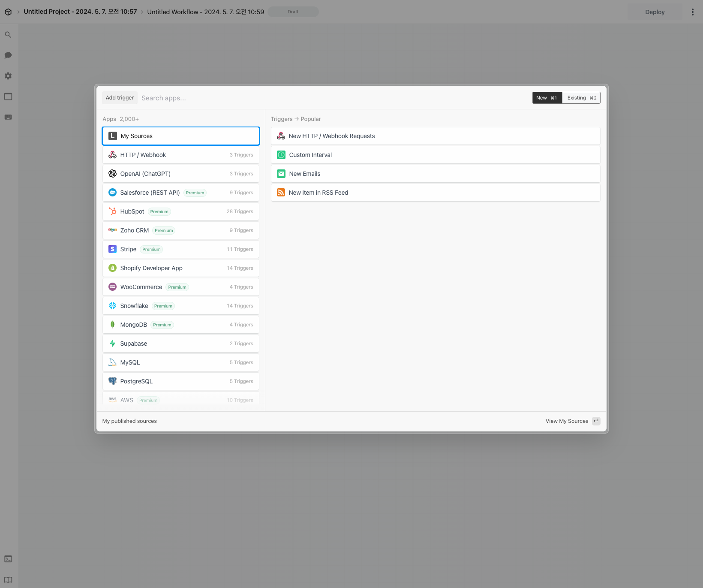
Task: Click the Deploy button
Action: click(x=655, y=12)
